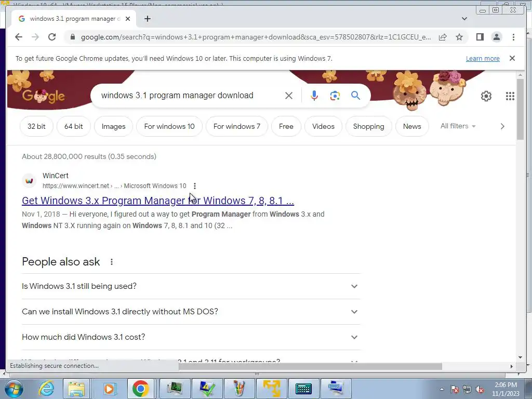Click the forward navigation arrow
The image size is (532, 399).
point(35,37)
